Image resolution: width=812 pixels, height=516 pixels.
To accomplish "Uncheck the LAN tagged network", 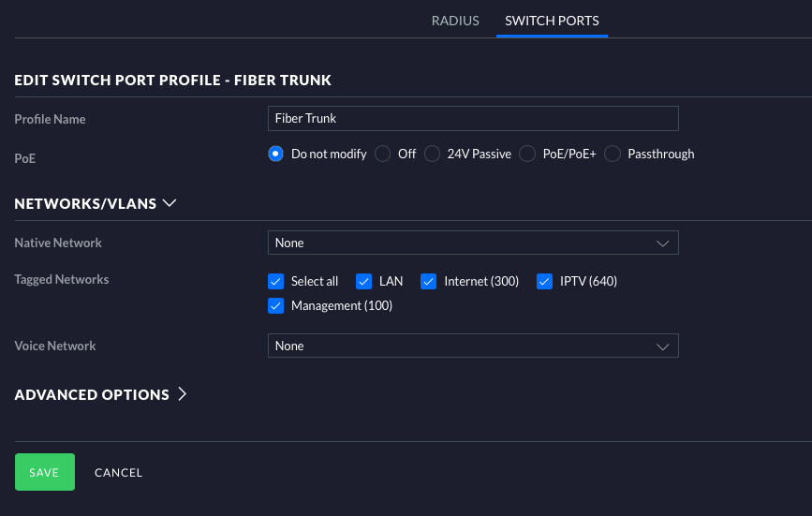I will (363, 281).
